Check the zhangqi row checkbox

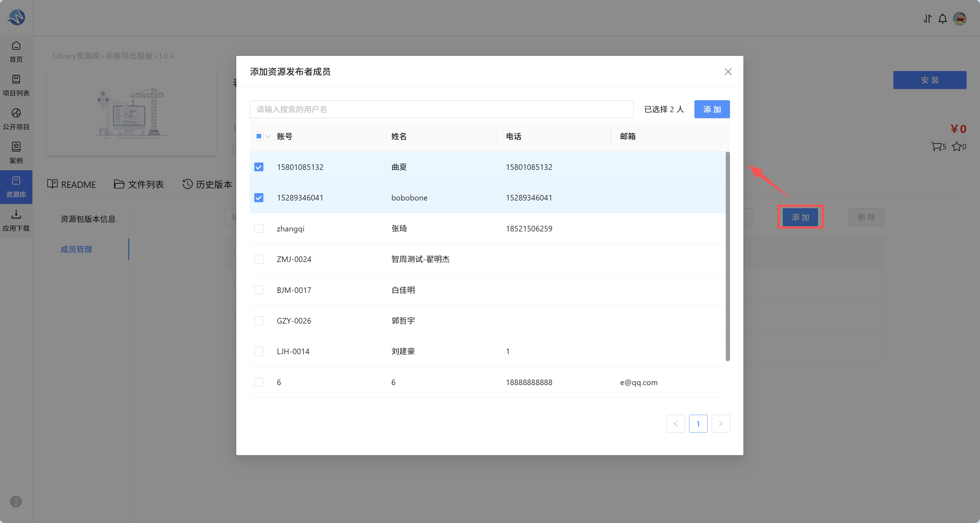(x=259, y=228)
